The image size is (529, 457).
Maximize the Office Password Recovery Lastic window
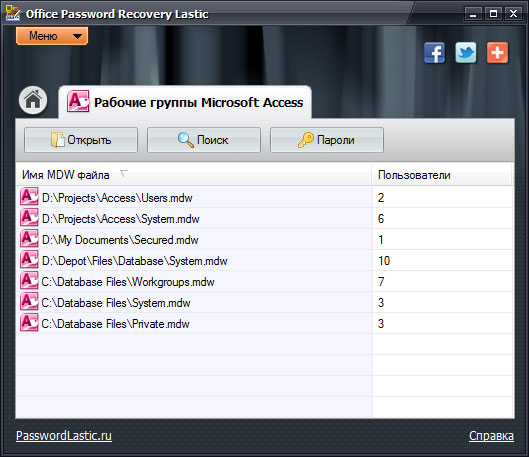[x=493, y=14]
